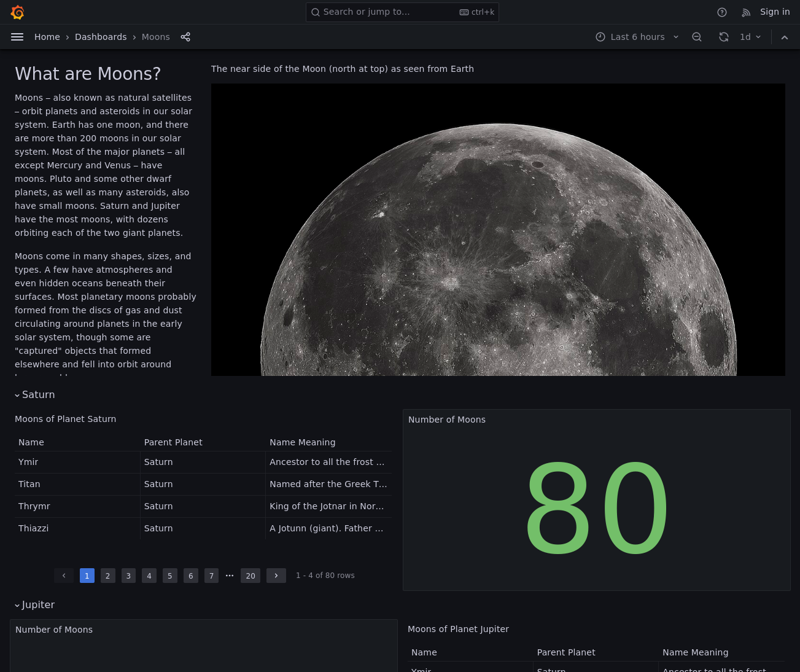Sort Jupiter table by Name Meaning column
This screenshot has height=672, width=800.
pyautogui.click(x=695, y=652)
